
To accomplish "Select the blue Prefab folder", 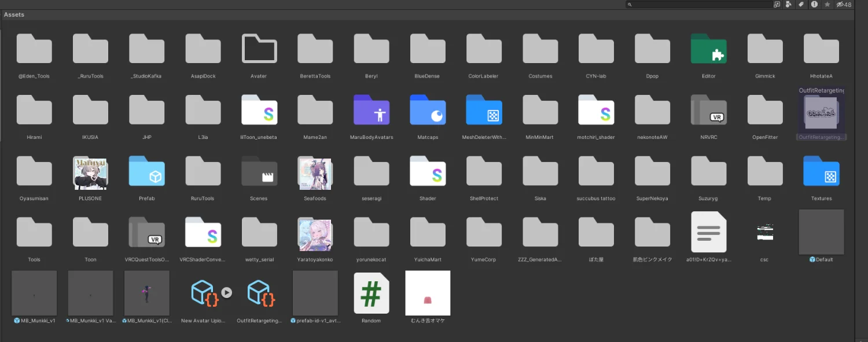I will tap(146, 172).
